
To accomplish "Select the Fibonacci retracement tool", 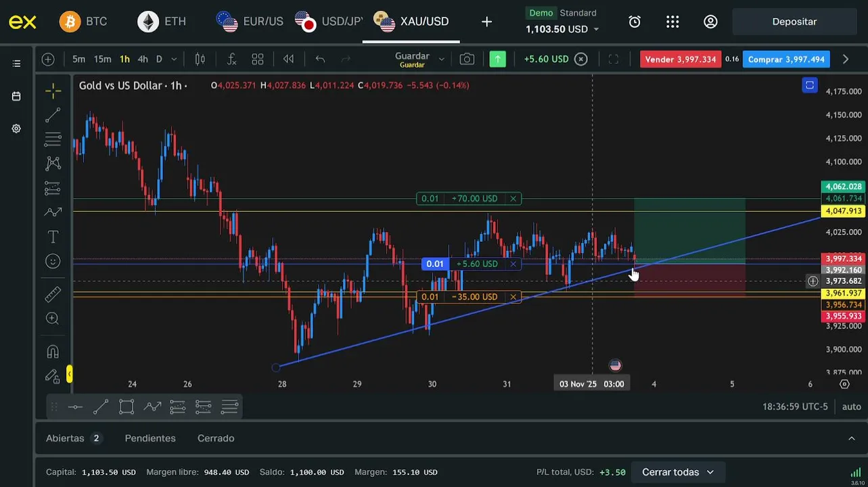I will [x=53, y=139].
